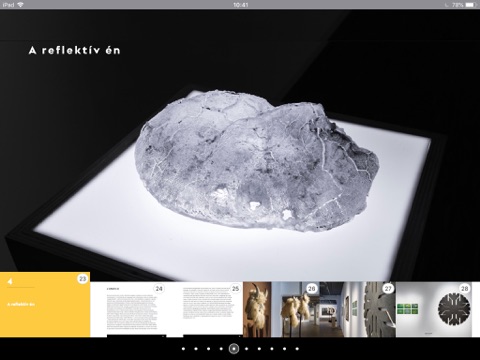Open the yellow page 23 chapter thumbnail
This screenshot has width=480, height=360.
[x=45, y=305]
